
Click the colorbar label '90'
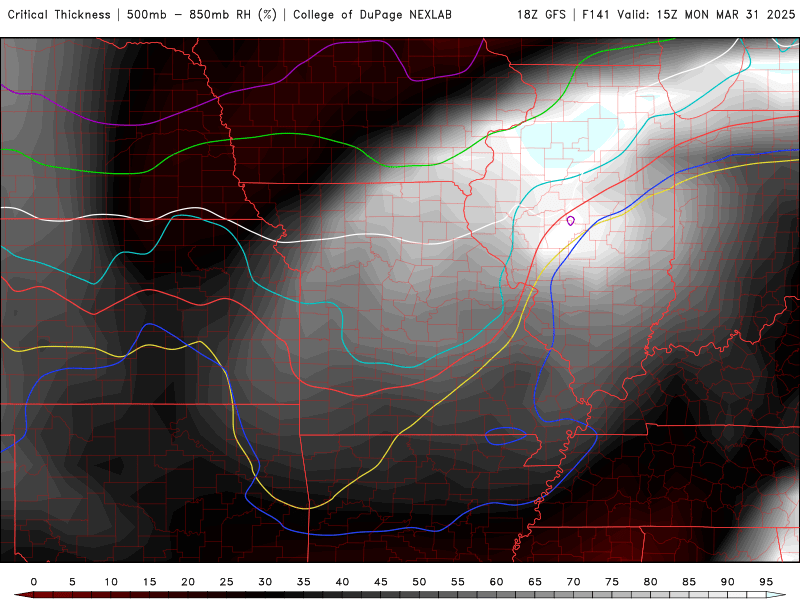728,582
